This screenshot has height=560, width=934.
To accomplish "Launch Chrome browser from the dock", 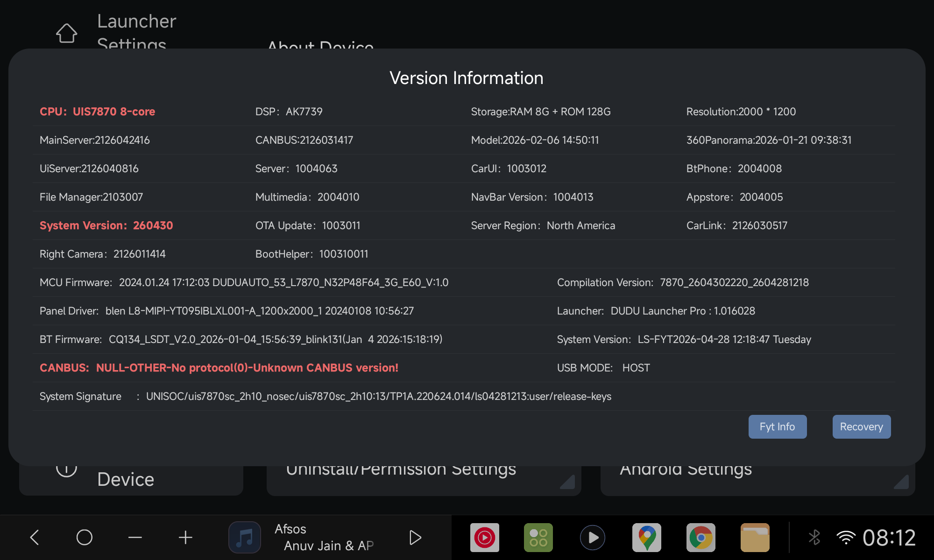I will tap(701, 538).
